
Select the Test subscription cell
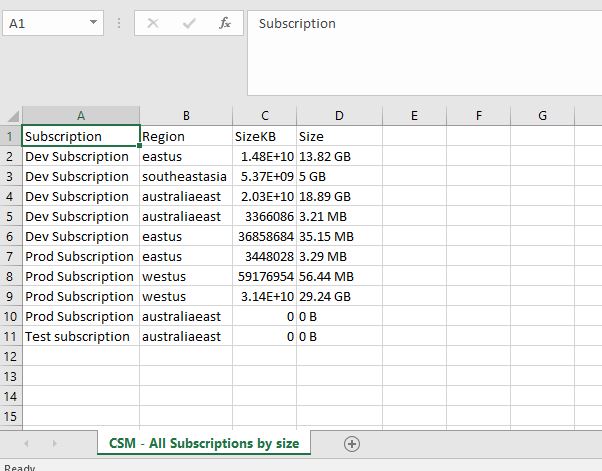(81, 337)
